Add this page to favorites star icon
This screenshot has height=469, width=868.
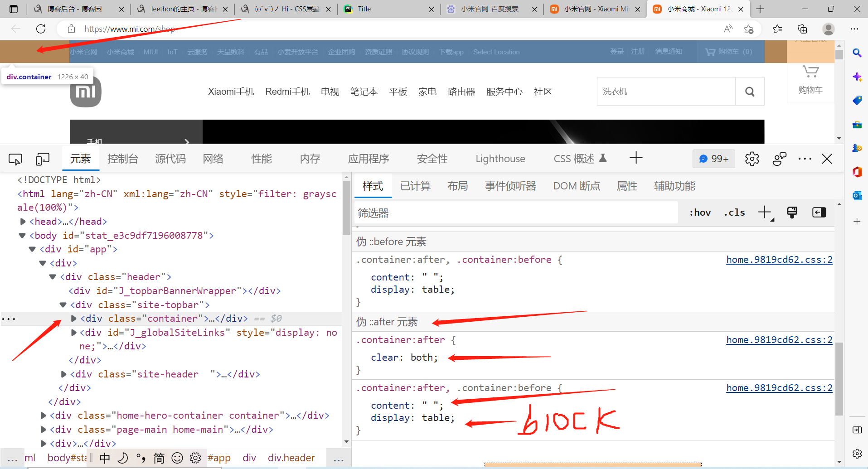pyautogui.click(x=749, y=29)
